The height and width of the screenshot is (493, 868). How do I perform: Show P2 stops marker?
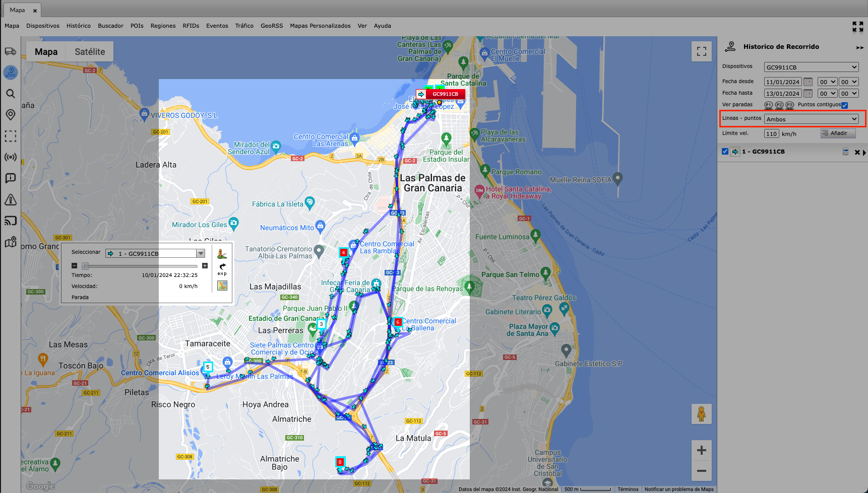click(779, 105)
